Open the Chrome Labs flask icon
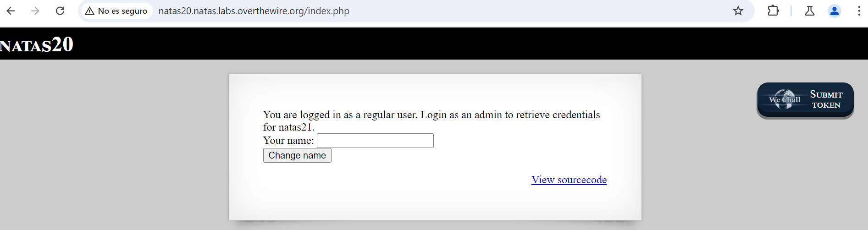Image resolution: width=868 pixels, height=230 pixels. coord(810,11)
